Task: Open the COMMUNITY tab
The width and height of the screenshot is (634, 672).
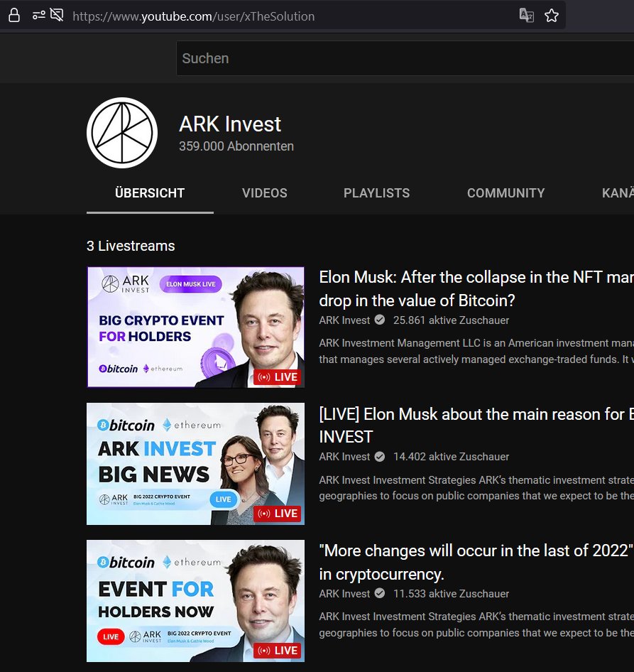Action: (506, 193)
